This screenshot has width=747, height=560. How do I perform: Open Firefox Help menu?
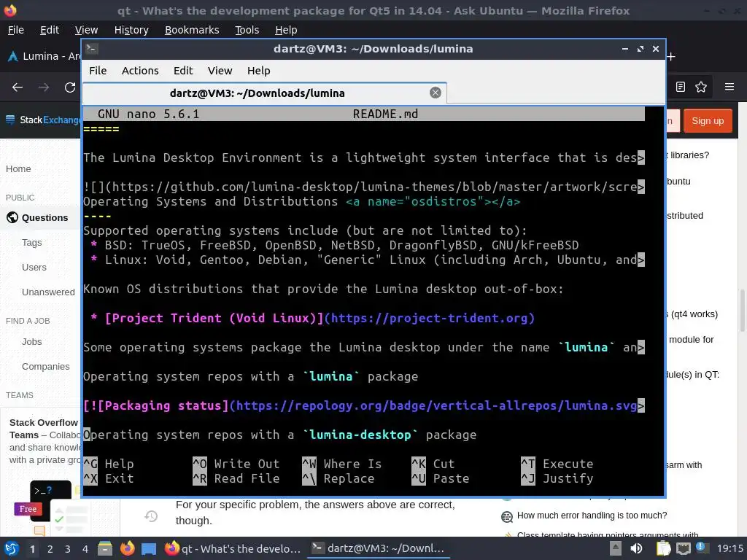286,30
